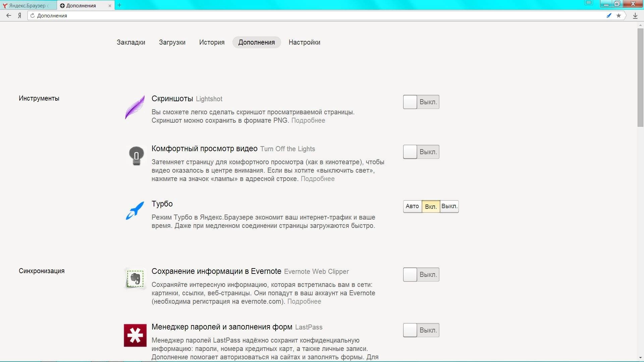Bookmark the page with the star icon
Screen dimensions: 644x362
pos(619,15)
